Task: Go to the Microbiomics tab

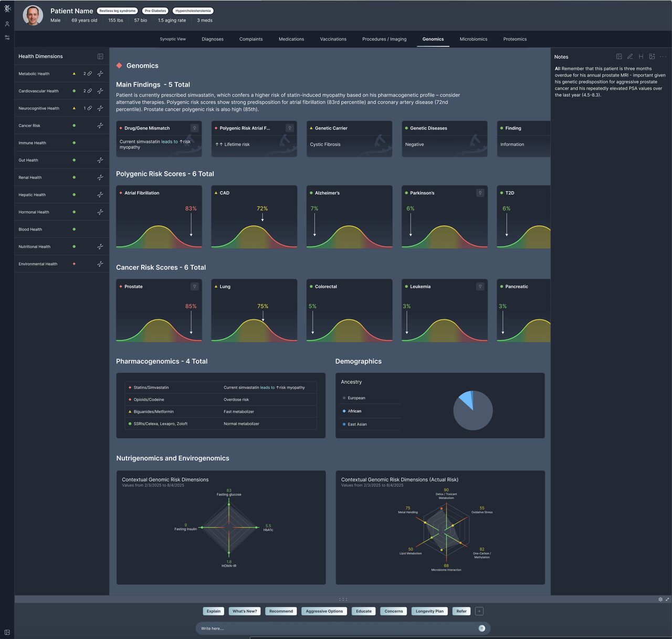Action: coord(474,39)
